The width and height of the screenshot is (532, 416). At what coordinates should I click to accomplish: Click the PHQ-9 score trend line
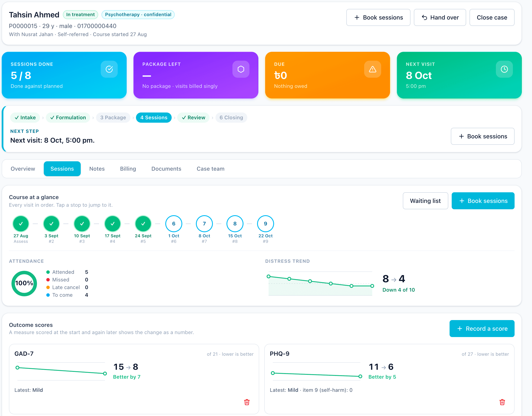(x=316, y=375)
